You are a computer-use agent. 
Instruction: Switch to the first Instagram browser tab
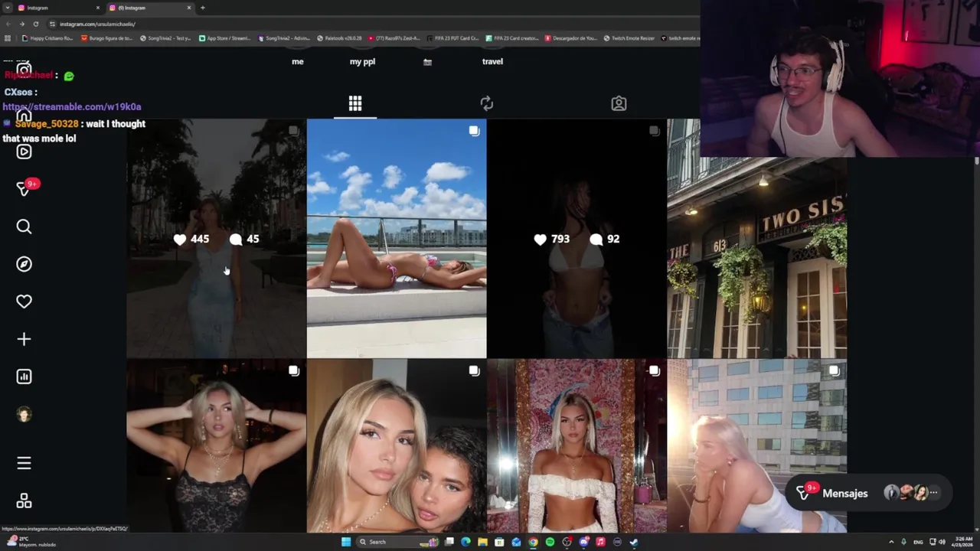57,8
